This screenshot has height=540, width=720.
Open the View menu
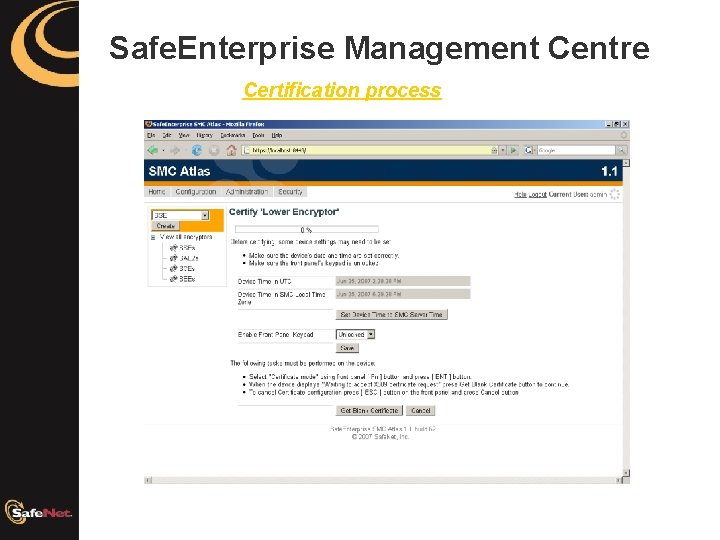[x=184, y=135]
